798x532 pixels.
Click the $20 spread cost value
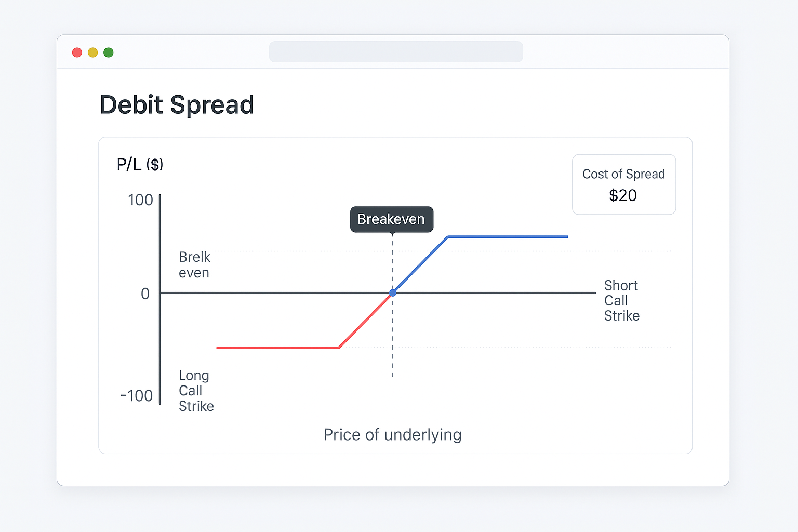[x=623, y=195]
